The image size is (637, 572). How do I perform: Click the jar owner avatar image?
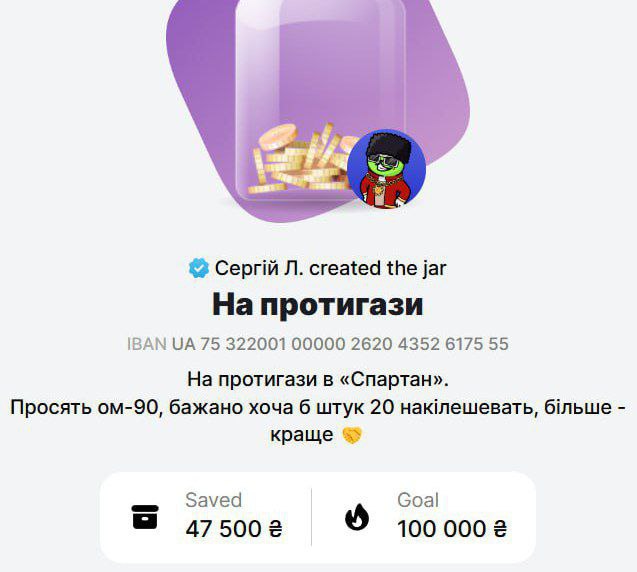[386, 169]
